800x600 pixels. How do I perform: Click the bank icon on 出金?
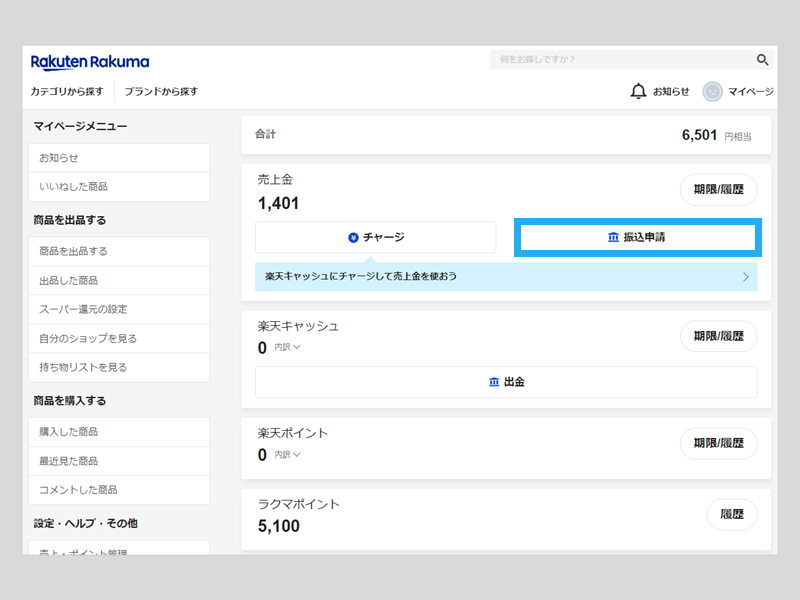494,382
